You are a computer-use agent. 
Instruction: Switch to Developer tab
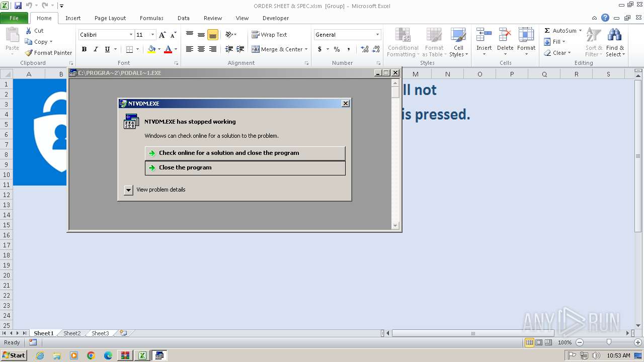coord(276,18)
